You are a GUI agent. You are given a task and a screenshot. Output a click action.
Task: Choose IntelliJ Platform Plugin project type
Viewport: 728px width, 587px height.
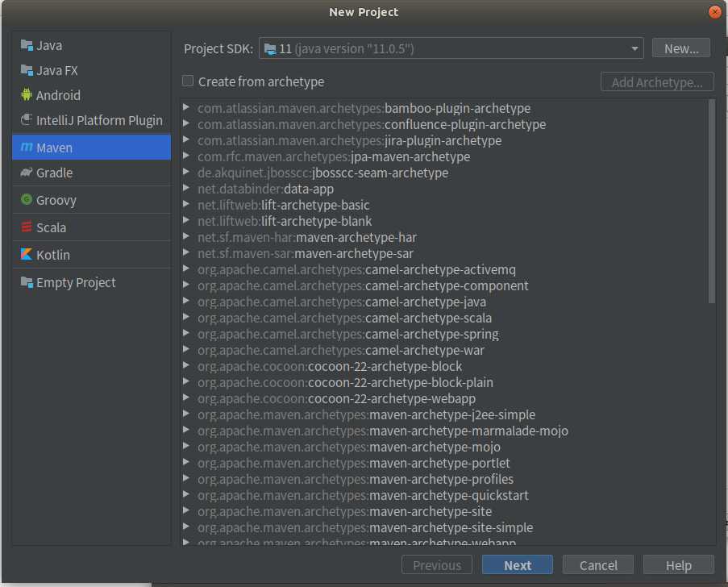click(x=91, y=120)
